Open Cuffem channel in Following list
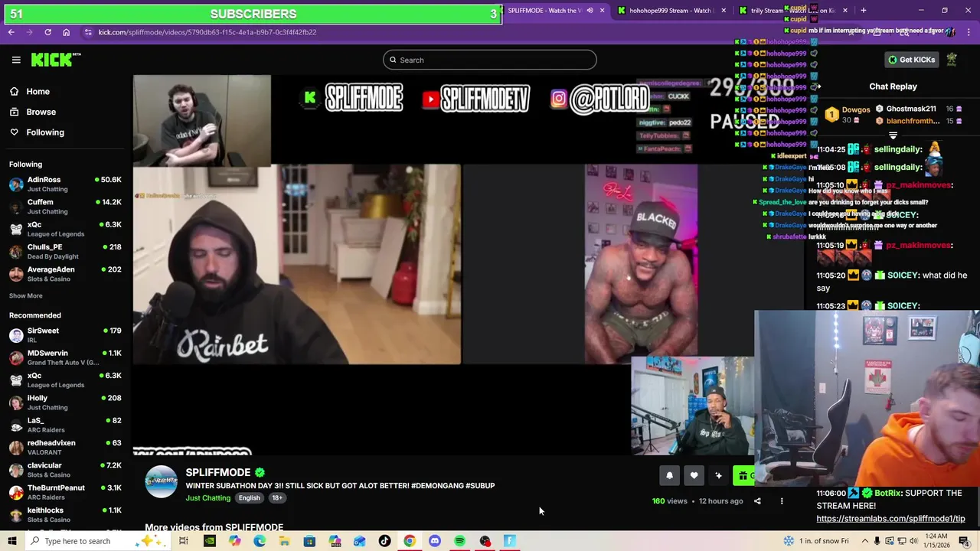This screenshot has width=980, height=551. 65,207
